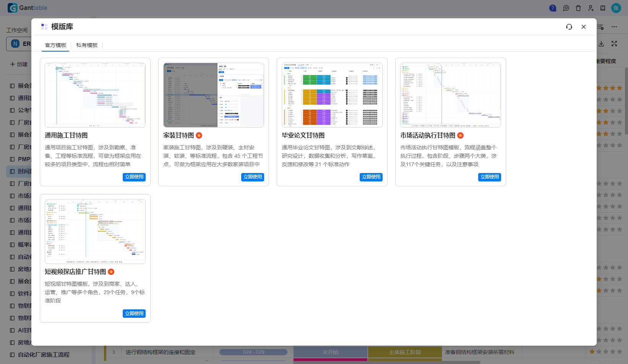Click the sheet icon beside 概率 item
The image size is (628, 364).
pyautogui.click(x=12, y=245)
